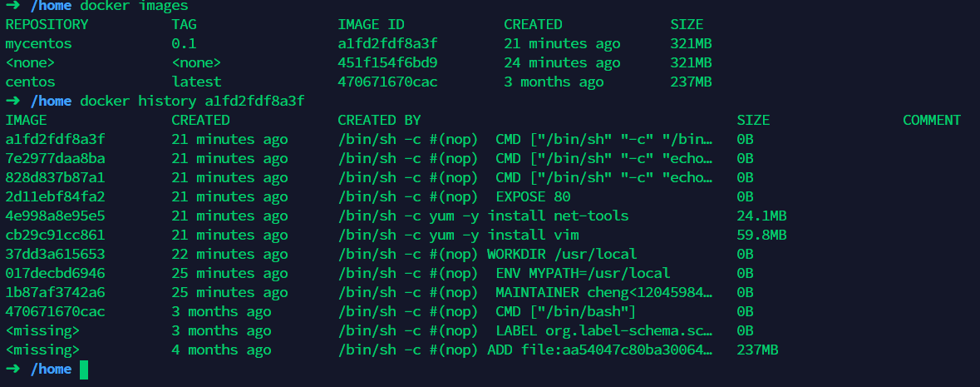Click the COMMENT column header

(x=931, y=120)
